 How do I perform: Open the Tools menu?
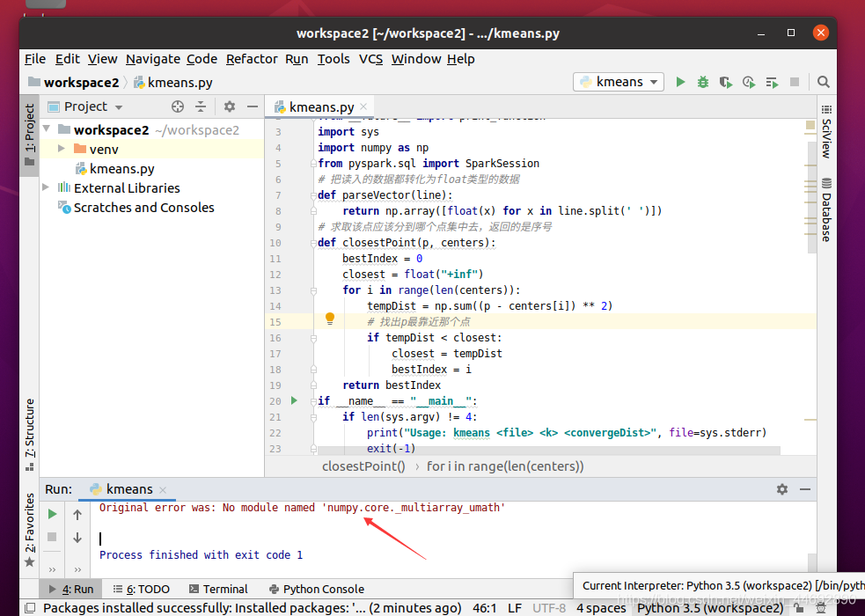[334, 59]
